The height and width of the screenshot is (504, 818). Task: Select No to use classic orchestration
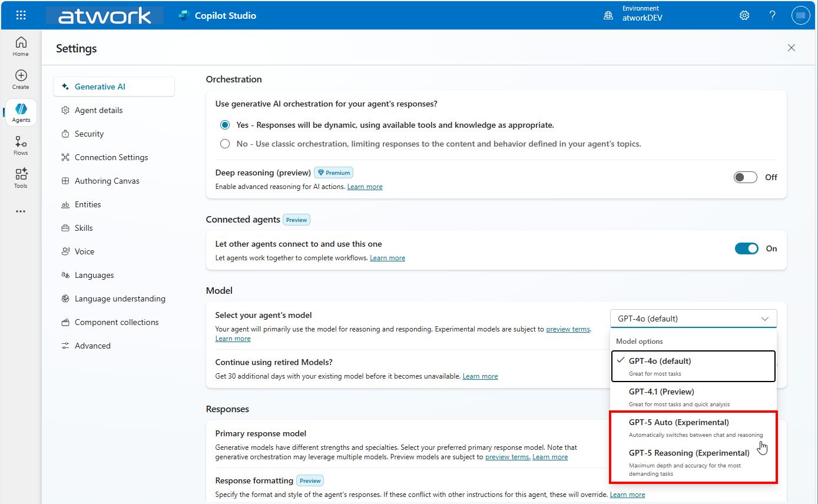225,144
